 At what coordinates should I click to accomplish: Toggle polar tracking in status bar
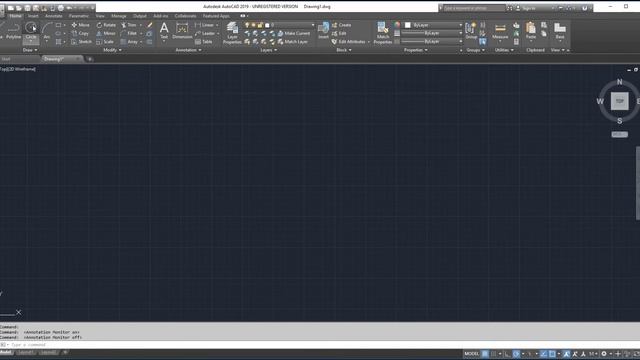(516, 354)
